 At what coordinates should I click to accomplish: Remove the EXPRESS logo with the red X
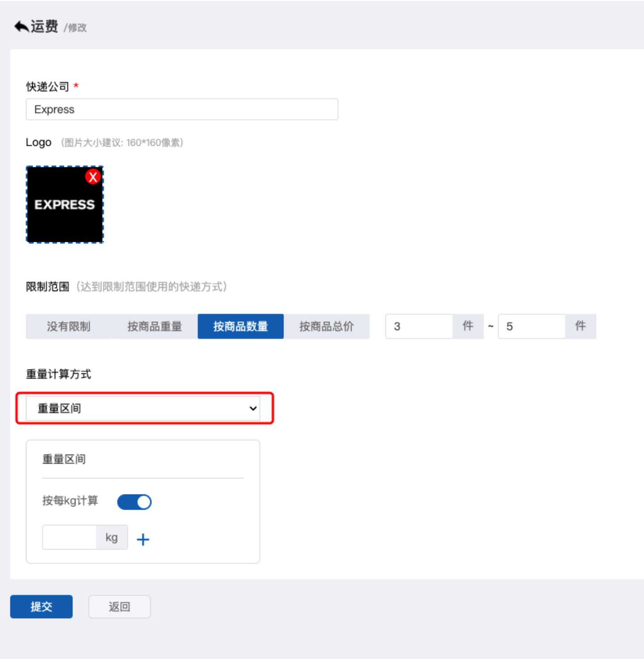pos(93,177)
